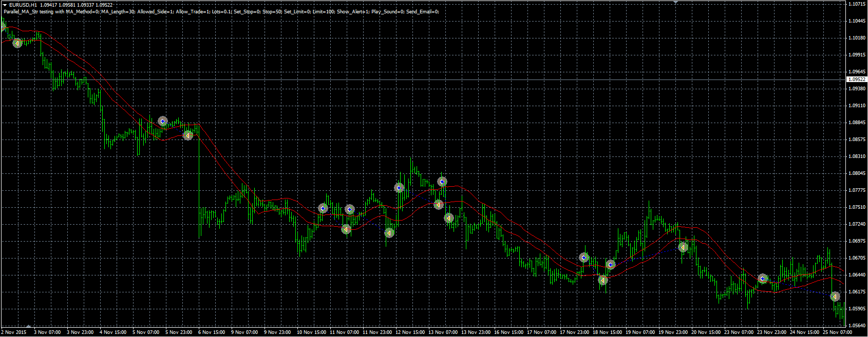The width and height of the screenshot is (868, 337).
Task: Select the orange arrow marker after 19 Nov 23:00
Action: 683,247
